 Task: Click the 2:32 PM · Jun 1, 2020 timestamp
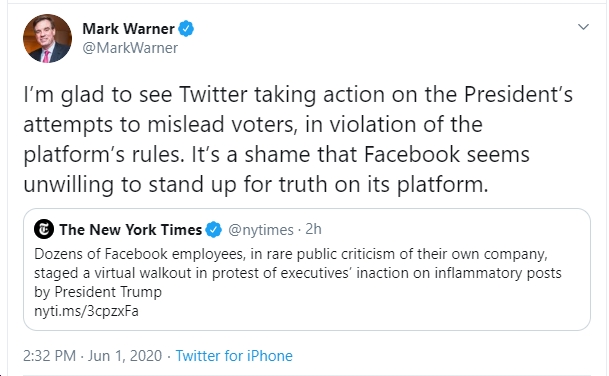(92, 355)
